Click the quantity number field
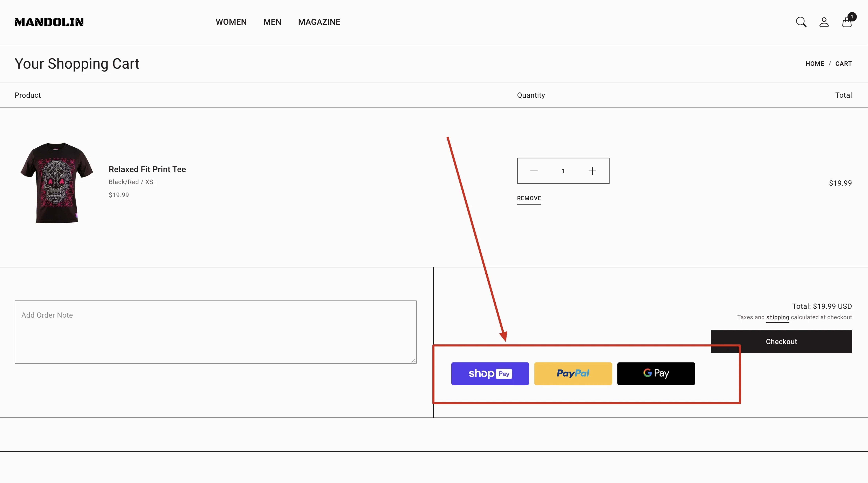Image resolution: width=868 pixels, height=483 pixels. pos(563,171)
